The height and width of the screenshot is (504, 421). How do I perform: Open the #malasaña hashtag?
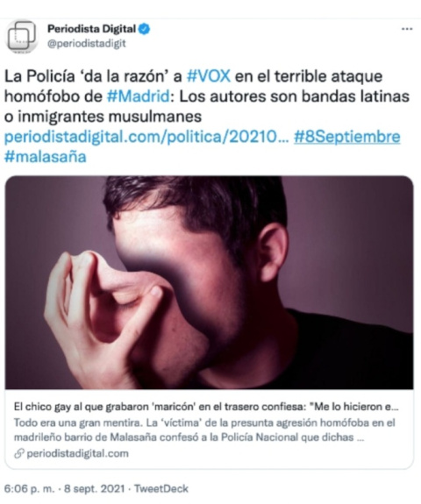46,157
